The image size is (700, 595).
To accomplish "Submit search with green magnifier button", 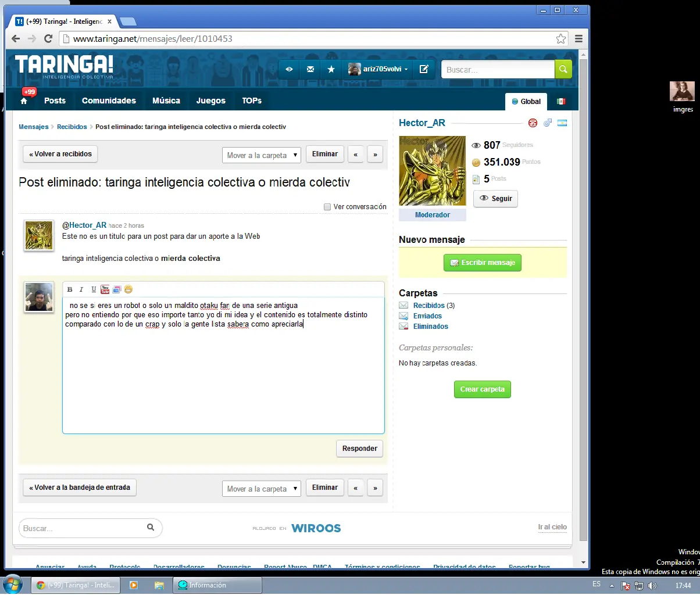I will [563, 69].
